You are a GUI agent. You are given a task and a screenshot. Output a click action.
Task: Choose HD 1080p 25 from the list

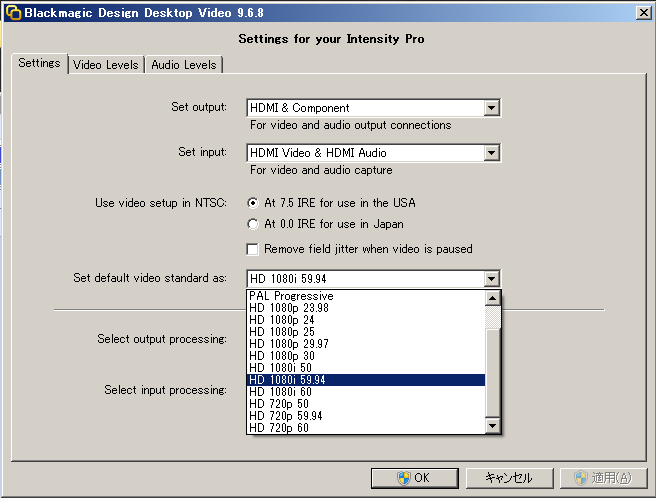pyautogui.click(x=366, y=332)
